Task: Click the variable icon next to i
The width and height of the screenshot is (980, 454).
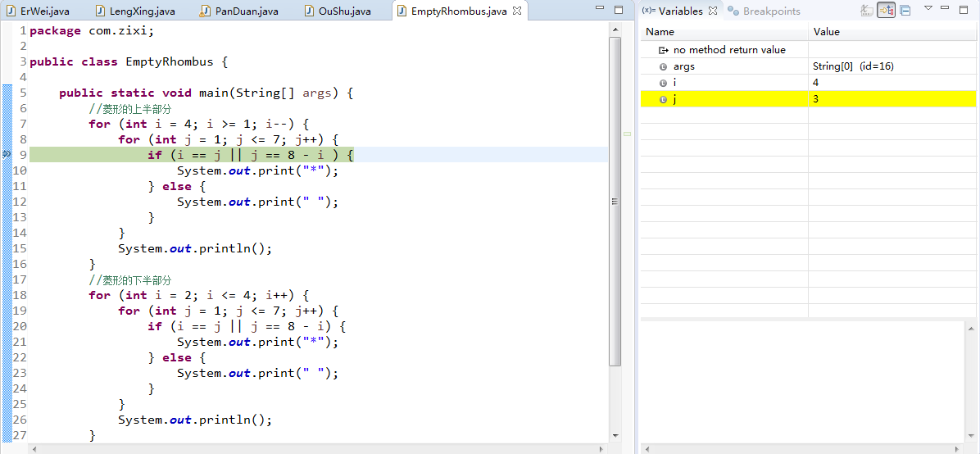Action: pos(664,83)
